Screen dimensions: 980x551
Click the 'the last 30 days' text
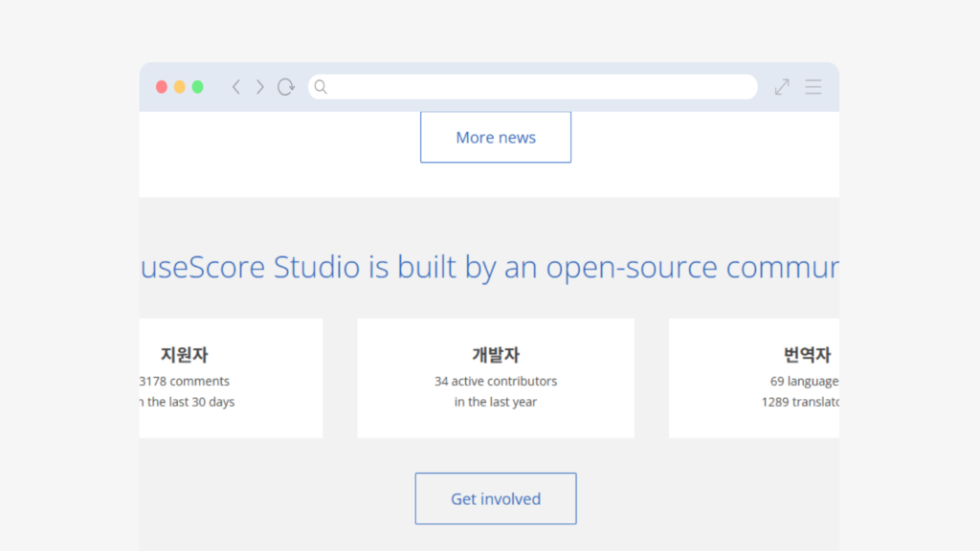point(190,402)
